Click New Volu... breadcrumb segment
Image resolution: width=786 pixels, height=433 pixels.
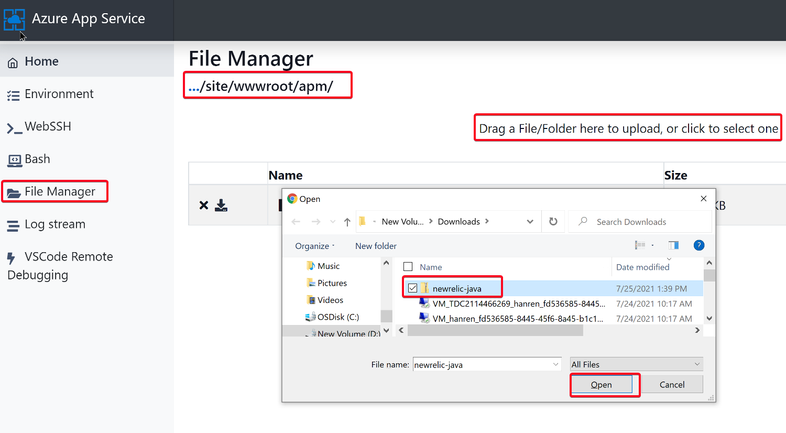[402, 222]
